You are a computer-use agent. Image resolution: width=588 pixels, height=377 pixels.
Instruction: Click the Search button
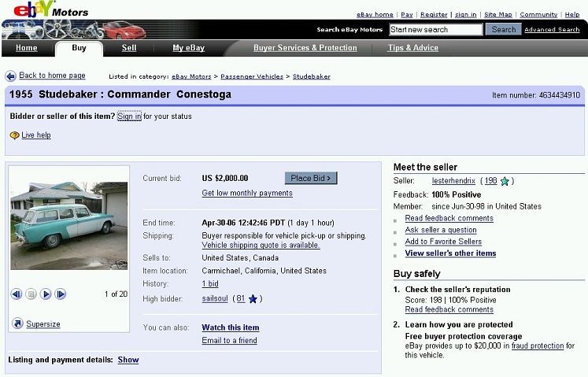pyautogui.click(x=504, y=29)
